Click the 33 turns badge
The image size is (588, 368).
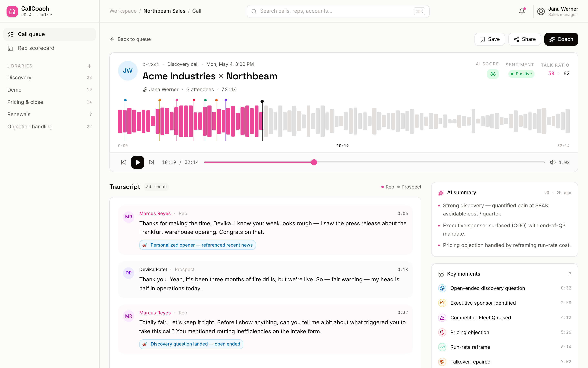click(156, 187)
